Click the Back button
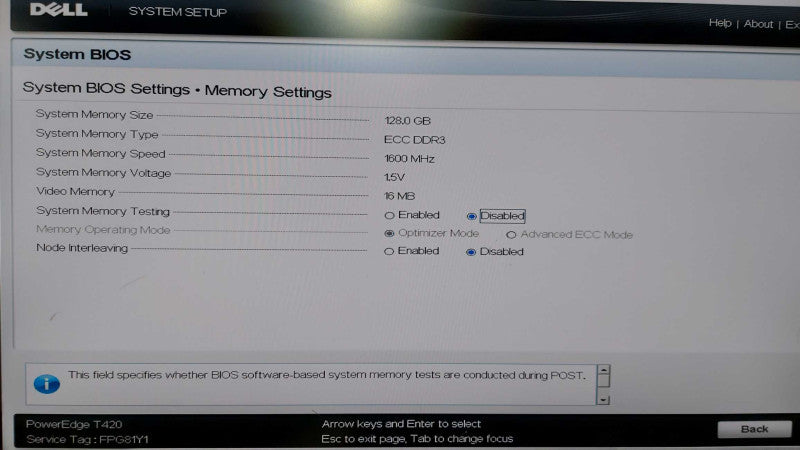 tap(754, 429)
